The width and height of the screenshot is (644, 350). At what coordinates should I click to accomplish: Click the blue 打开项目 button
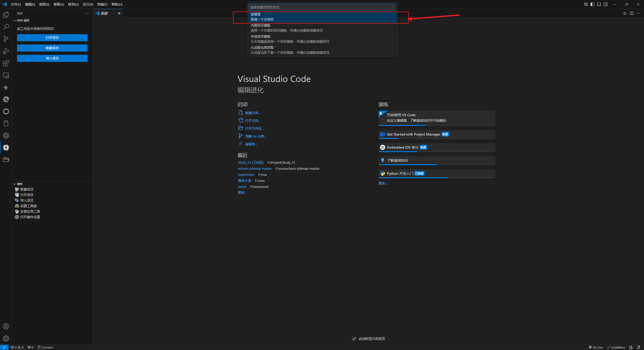click(52, 38)
